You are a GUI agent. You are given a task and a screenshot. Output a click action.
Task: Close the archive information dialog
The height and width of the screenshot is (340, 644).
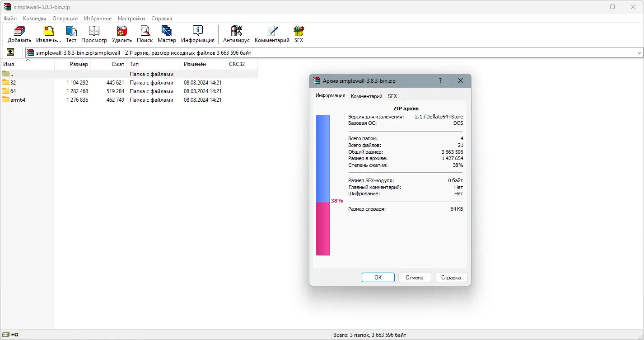click(461, 80)
